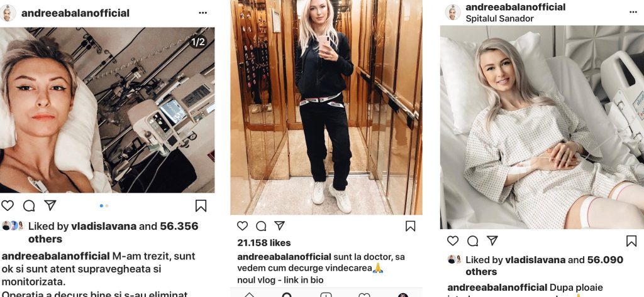The width and height of the screenshot is (644, 297).
Task: View likes by vladislavana and 56.356 others
Action: (x=113, y=232)
